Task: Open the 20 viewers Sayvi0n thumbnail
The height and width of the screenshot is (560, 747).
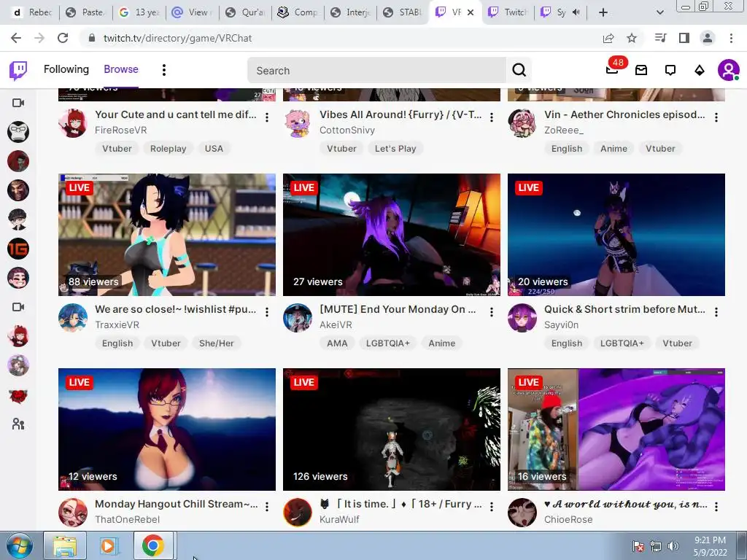Action: click(x=616, y=235)
